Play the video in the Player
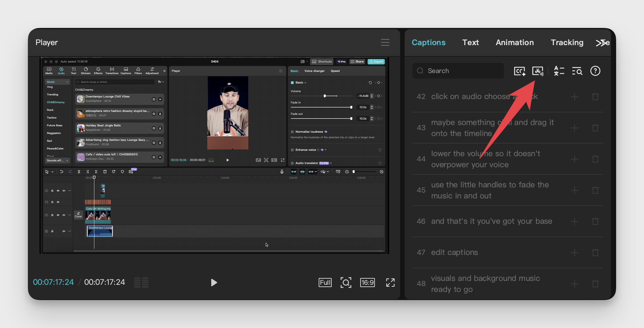Screen dimensions: 644x328 (214, 283)
